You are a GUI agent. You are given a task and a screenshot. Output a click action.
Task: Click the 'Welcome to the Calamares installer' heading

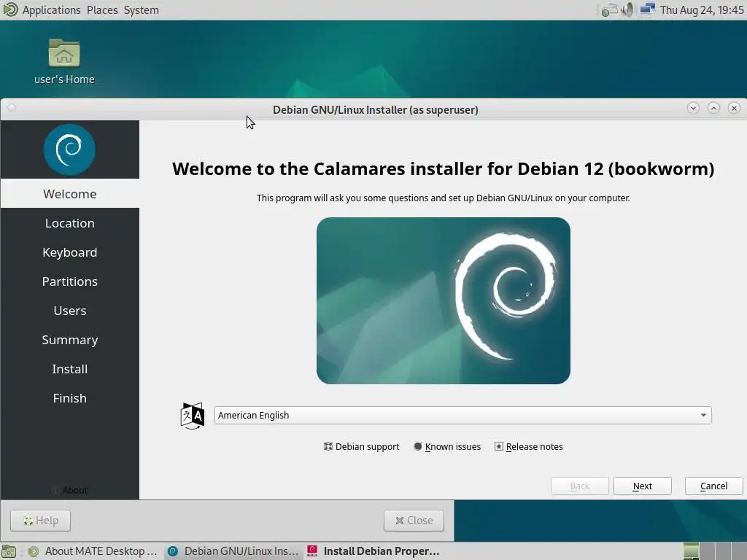(443, 168)
